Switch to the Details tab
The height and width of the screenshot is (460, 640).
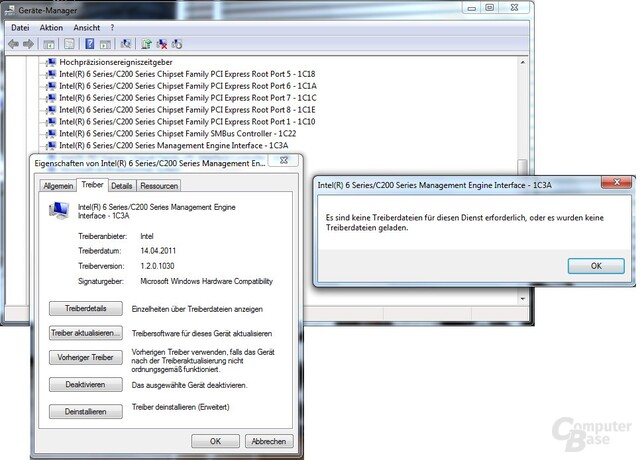tap(122, 186)
